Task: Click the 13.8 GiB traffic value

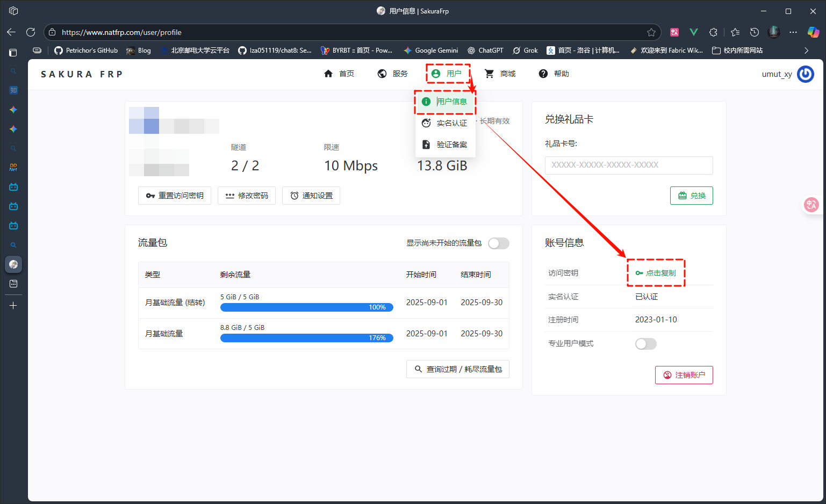Action: [442, 165]
